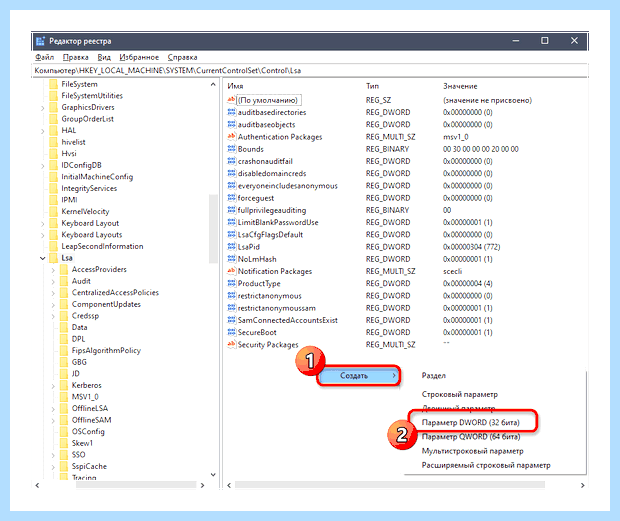The width and height of the screenshot is (620, 521).
Task: Expand the HAL tree node
Action: [43, 131]
